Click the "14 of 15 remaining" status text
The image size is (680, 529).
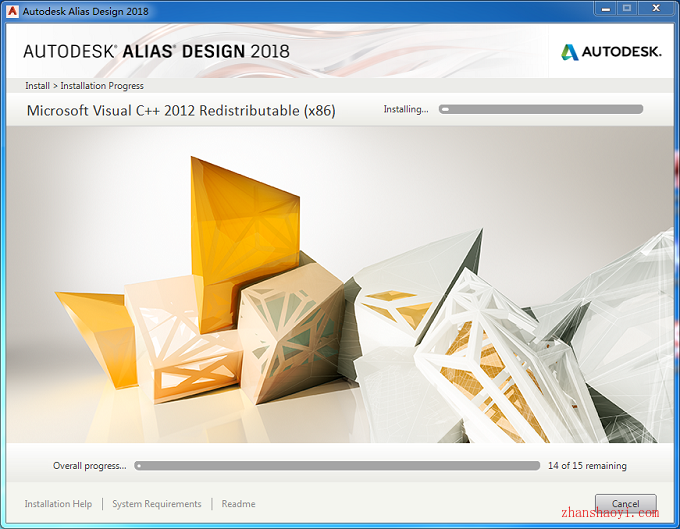click(x=587, y=466)
